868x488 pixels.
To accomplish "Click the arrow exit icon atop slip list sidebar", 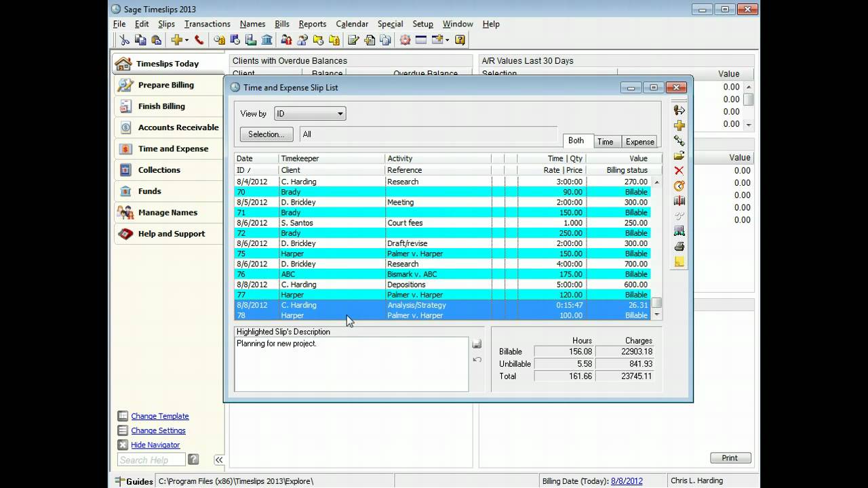I will 679,110.
